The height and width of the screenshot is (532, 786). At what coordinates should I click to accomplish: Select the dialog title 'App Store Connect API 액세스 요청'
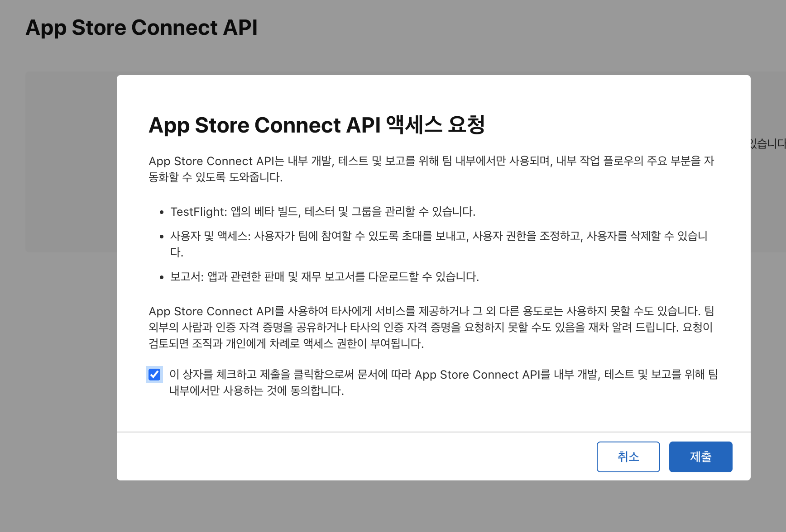[x=317, y=125]
